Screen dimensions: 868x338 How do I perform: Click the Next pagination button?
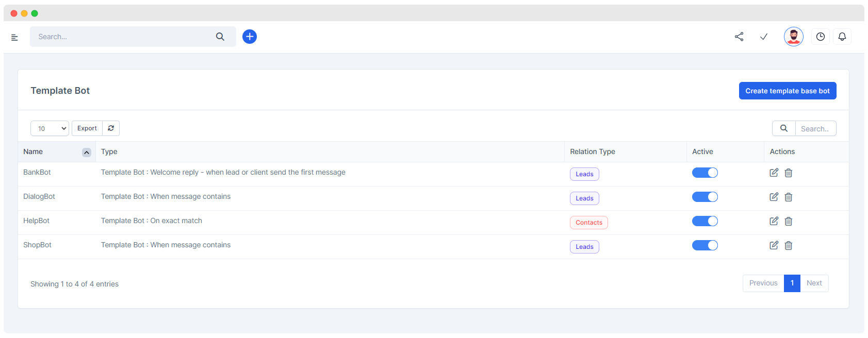coord(814,283)
